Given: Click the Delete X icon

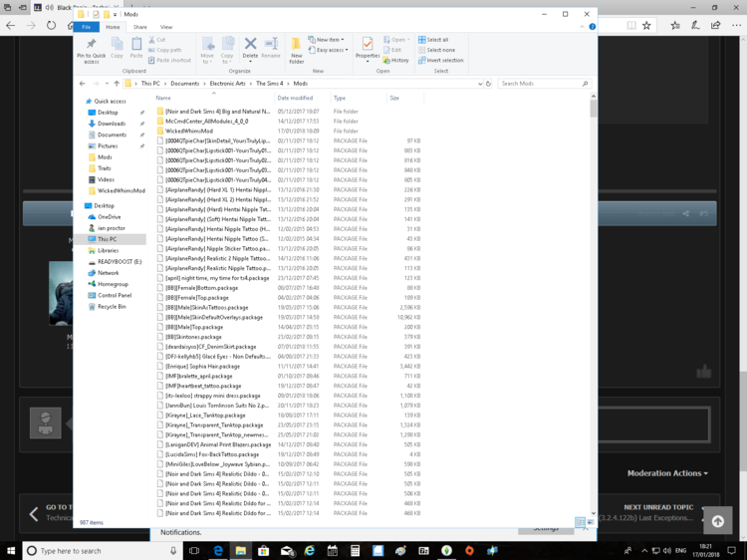Looking at the screenshot, I should point(250,44).
